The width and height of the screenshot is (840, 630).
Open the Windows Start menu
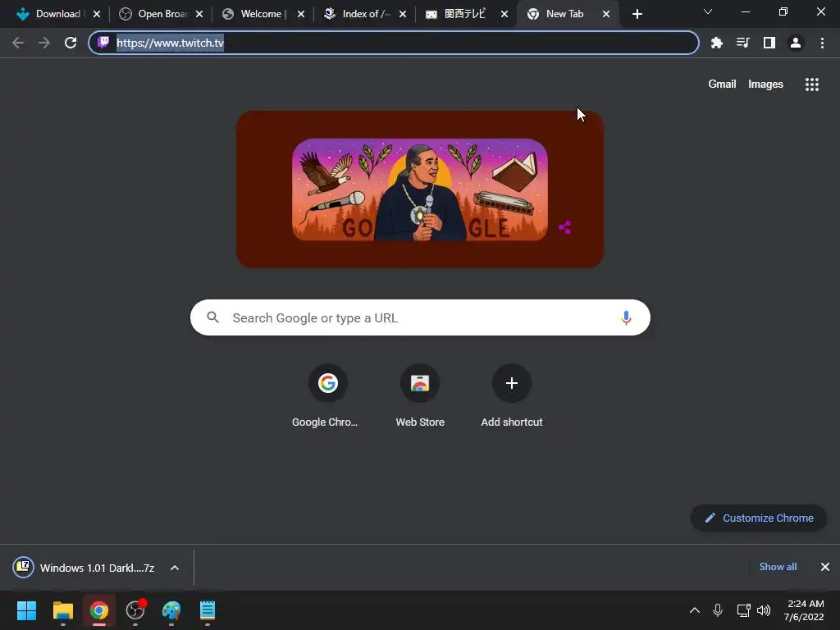pos(26,610)
